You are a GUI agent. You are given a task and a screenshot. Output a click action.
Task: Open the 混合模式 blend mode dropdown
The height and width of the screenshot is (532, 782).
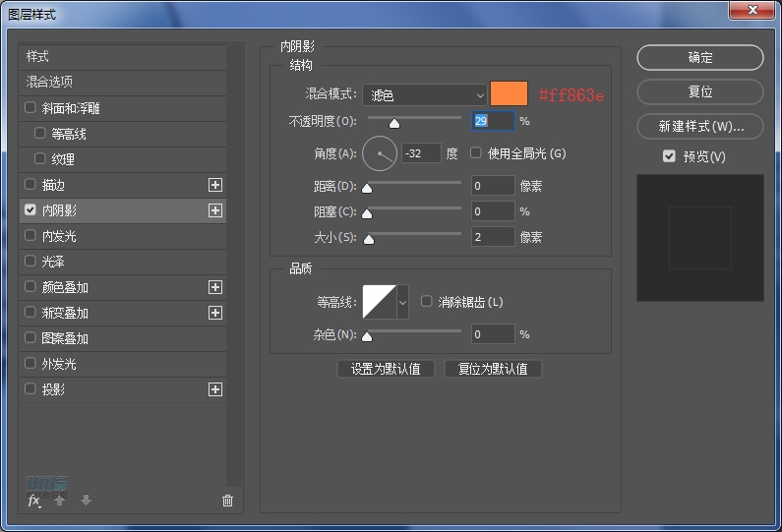[425, 95]
